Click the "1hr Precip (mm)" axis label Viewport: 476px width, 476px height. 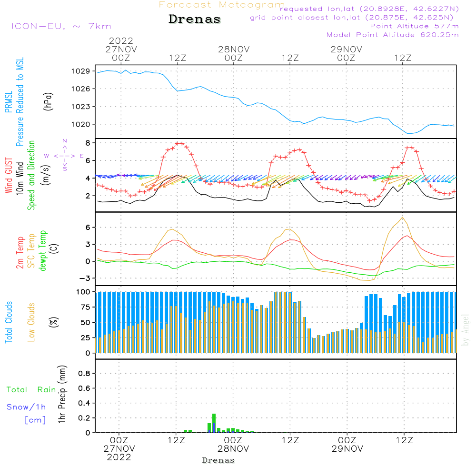[62, 394]
